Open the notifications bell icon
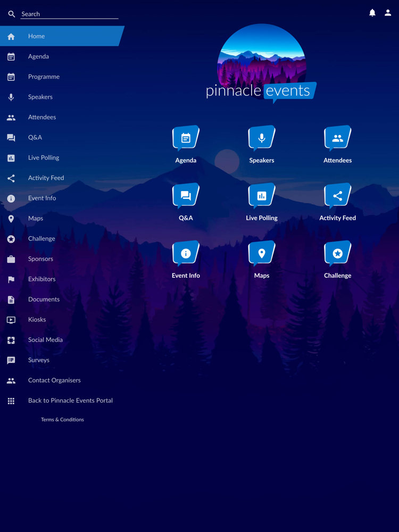Image resolution: width=399 pixels, height=532 pixels. (x=372, y=13)
